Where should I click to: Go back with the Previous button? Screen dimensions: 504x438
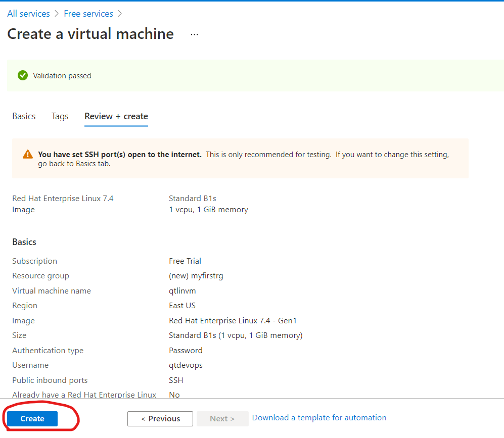click(x=160, y=418)
